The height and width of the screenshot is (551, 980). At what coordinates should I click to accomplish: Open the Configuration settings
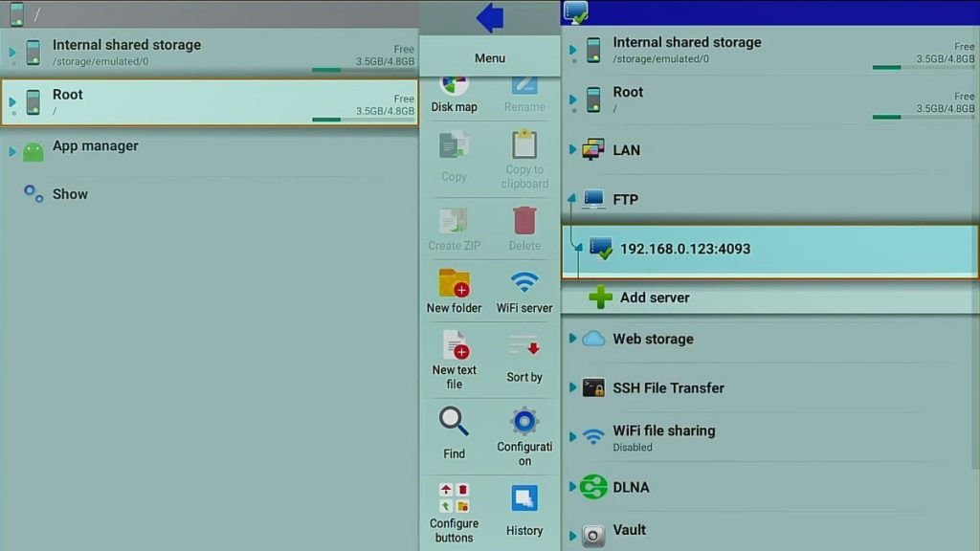point(524,436)
